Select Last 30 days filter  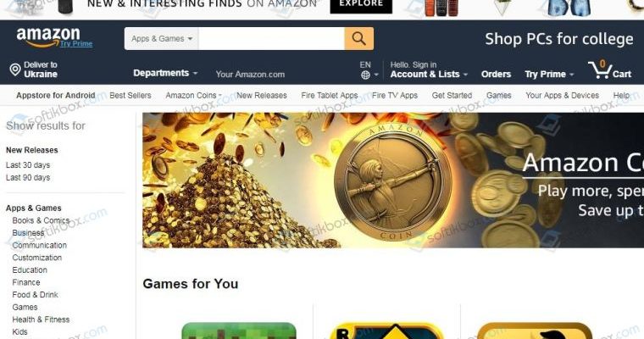[x=28, y=165]
